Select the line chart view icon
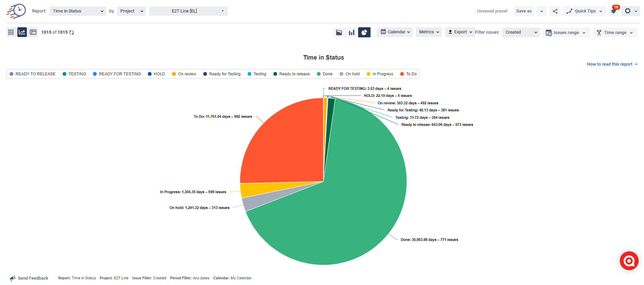This screenshot has height=285, width=644. click(22, 32)
